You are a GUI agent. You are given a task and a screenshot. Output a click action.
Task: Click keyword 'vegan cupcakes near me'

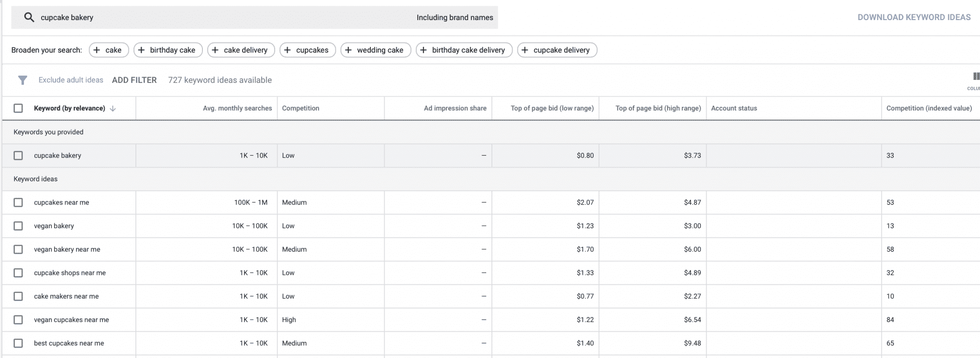tap(71, 320)
